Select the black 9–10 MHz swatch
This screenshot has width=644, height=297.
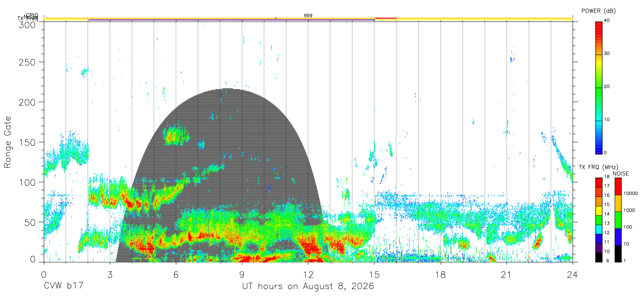pyautogui.click(x=599, y=257)
